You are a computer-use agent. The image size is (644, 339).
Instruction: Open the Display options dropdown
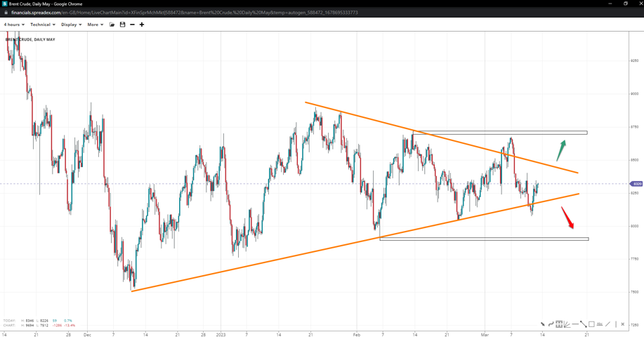[71, 25]
